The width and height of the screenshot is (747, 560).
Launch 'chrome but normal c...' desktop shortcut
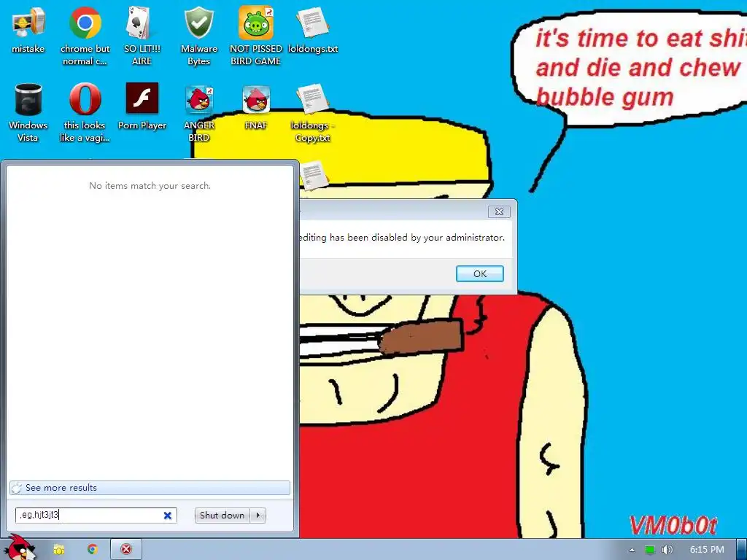pos(85,36)
